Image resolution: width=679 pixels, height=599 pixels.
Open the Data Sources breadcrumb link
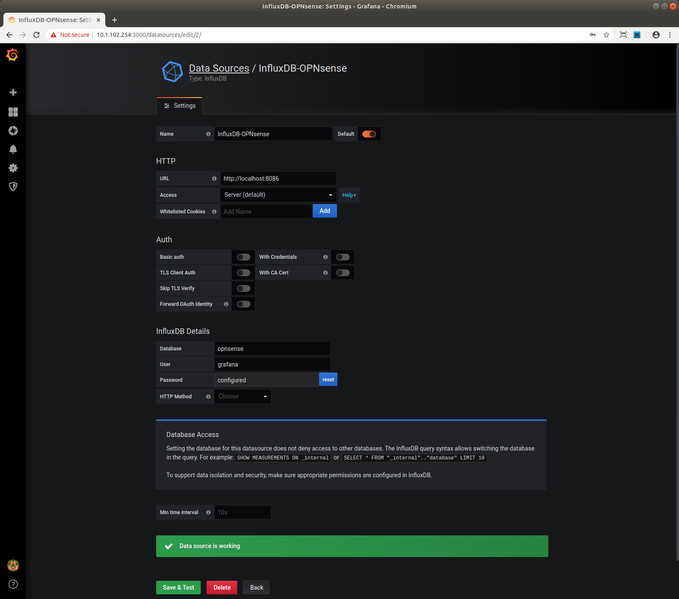tap(219, 68)
